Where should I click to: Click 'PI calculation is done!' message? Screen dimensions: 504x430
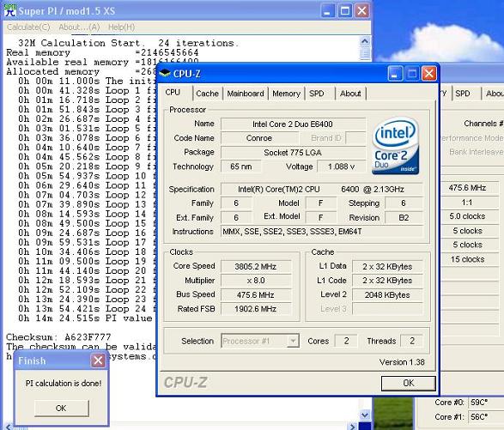click(64, 383)
